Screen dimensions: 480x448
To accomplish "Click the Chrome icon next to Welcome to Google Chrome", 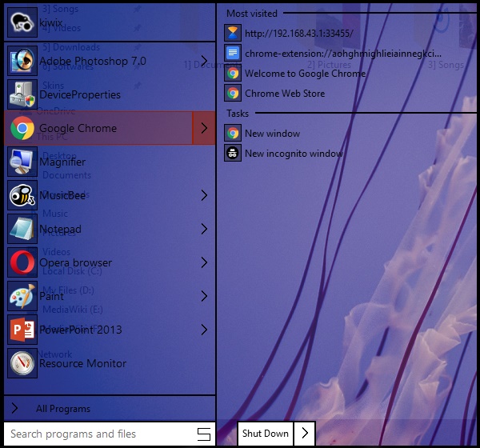I will [x=233, y=73].
